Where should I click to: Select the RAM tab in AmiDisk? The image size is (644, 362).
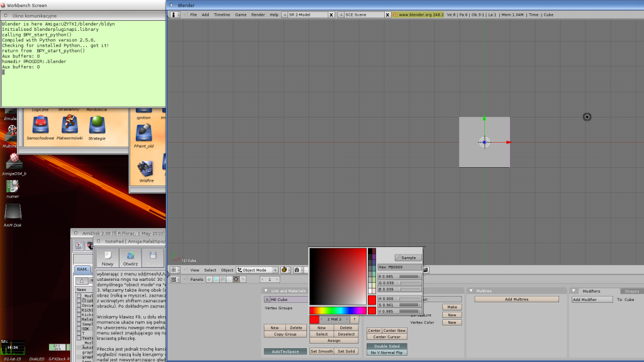pos(82,269)
